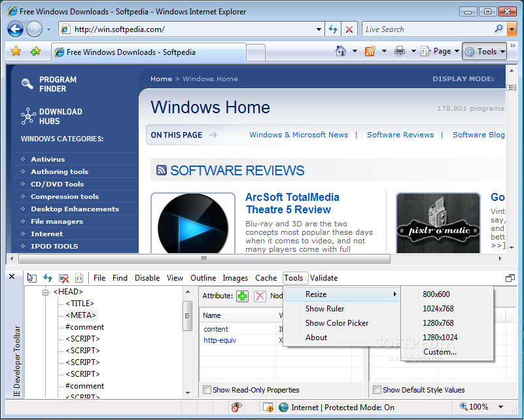Click the Download Hubs network icon
The height and width of the screenshot is (420, 524).
(28, 116)
